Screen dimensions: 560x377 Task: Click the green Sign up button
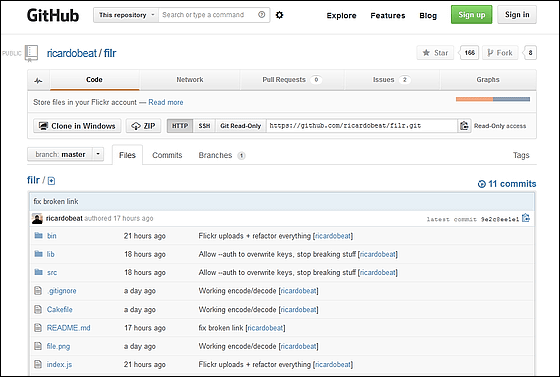point(471,15)
